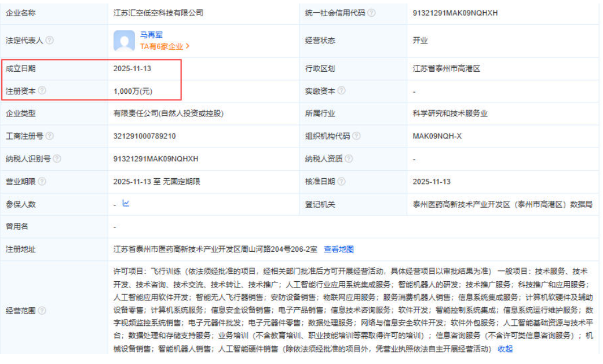Screen dimensions: 603x364
Task: Show the help icon for 核准日期
Action: pos(342,182)
